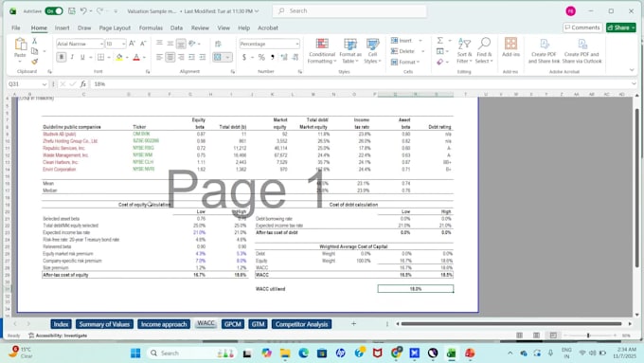Switch to the Page Layout ribbon tab
The width and height of the screenshot is (644, 363).
[115, 27]
